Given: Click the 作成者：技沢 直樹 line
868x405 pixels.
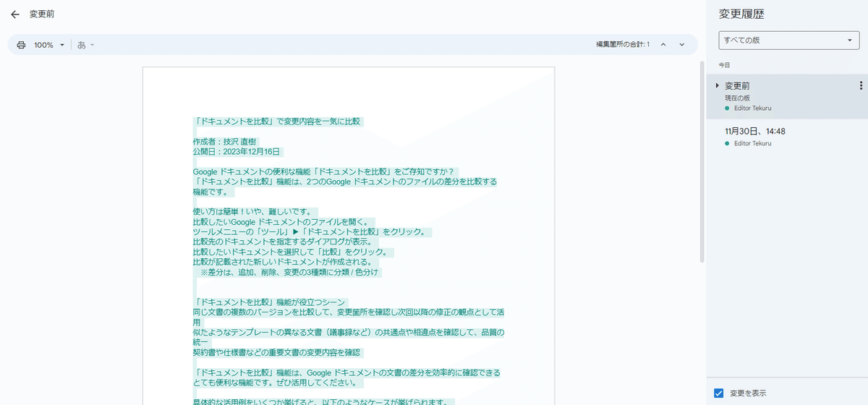Looking at the screenshot, I should click(225, 142).
